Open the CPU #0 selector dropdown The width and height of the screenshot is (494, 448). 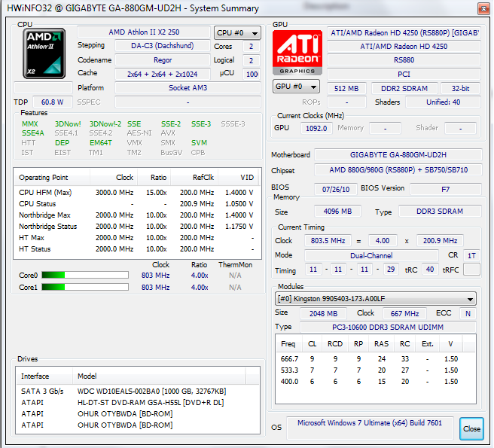tap(237, 33)
